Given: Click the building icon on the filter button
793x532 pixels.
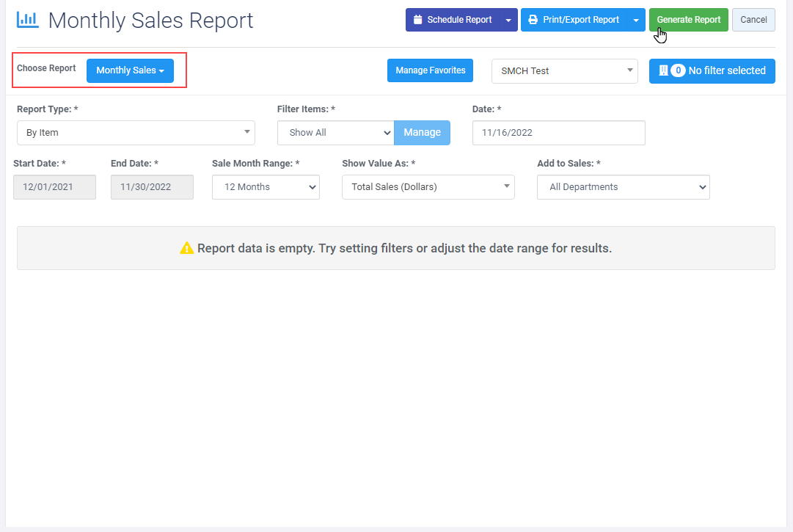Looking at the screenshot, I should click(x=664, y=70).
